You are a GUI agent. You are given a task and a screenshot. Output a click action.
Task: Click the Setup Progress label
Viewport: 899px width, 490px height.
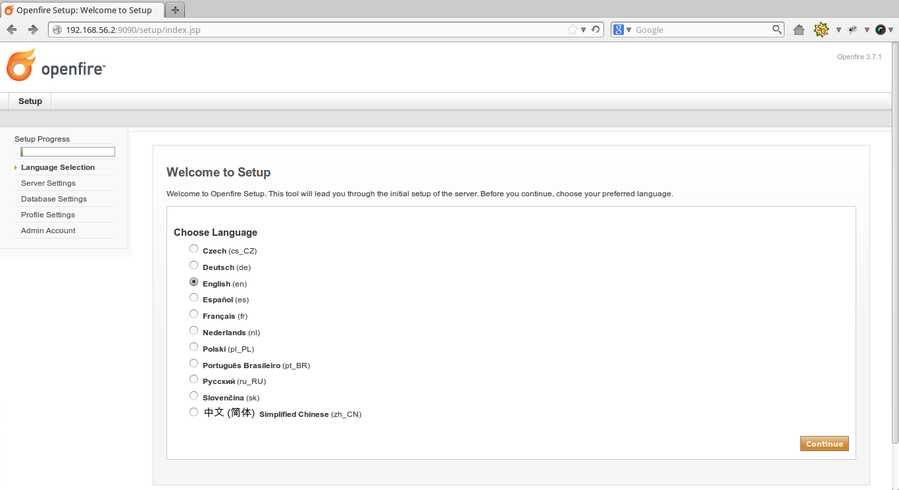pyautogui.click(x=42, y=139)
